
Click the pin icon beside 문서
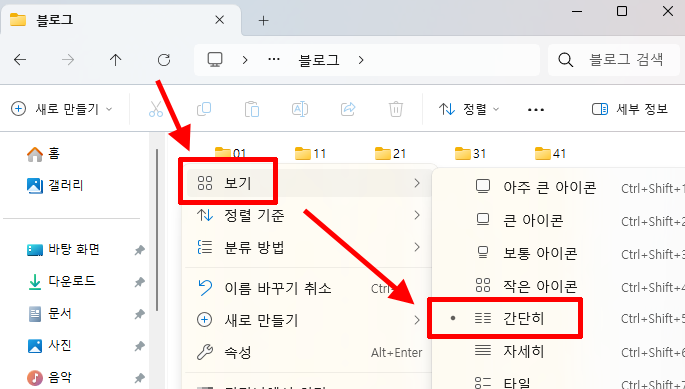[139, 314]
